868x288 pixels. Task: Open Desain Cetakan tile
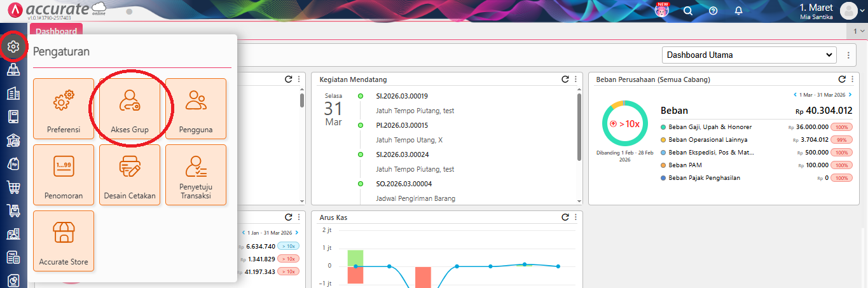point(130,175)
